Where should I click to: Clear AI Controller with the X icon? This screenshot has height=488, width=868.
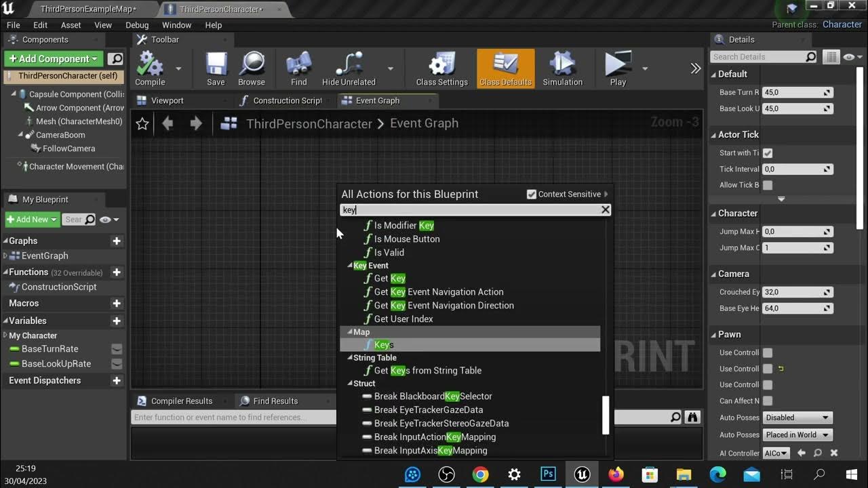click(834, 453)
